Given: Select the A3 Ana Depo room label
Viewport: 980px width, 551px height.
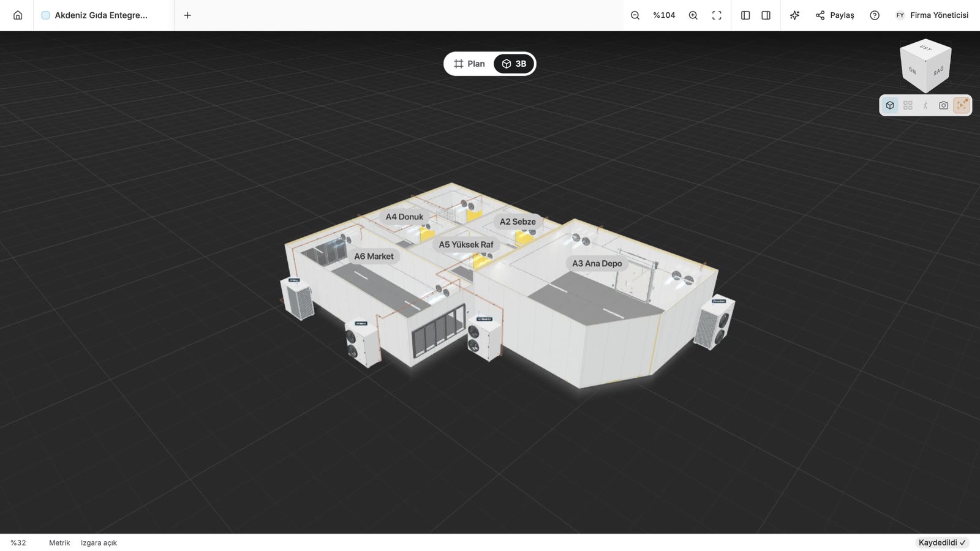Looking at the screenshot, I should coord(597,263).
